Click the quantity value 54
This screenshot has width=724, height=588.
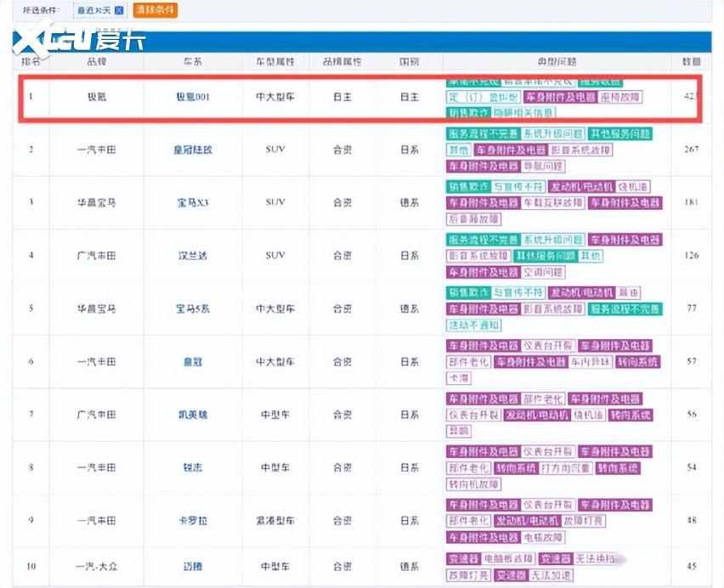691,467
